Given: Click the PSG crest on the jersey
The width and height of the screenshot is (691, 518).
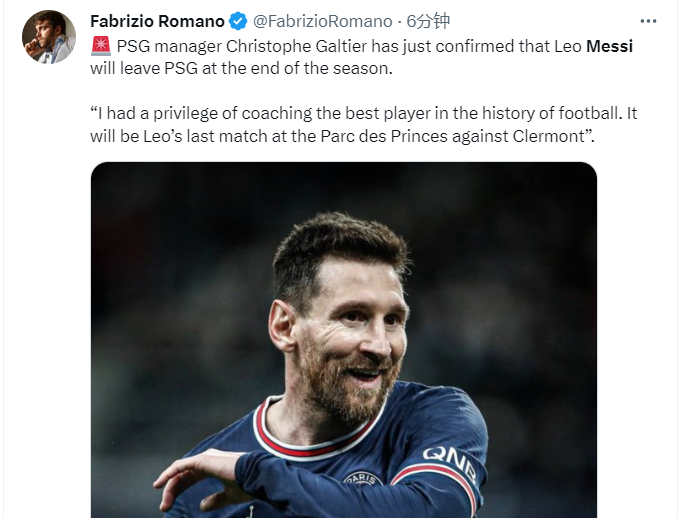Looking at the screenshot, I should pyautogui.click(x=363, y=480).
